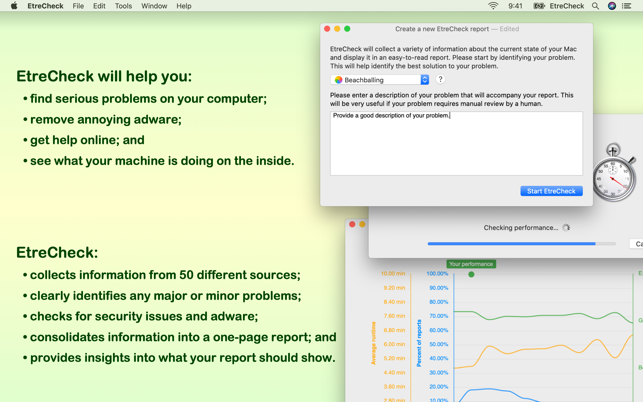643x402 pixels.
Task: Click the question mark help button
Action: 440,80
